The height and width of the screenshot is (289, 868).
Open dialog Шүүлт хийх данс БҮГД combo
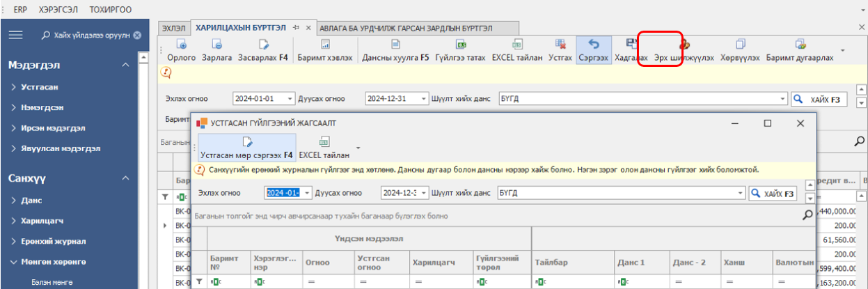pos(740,193)
